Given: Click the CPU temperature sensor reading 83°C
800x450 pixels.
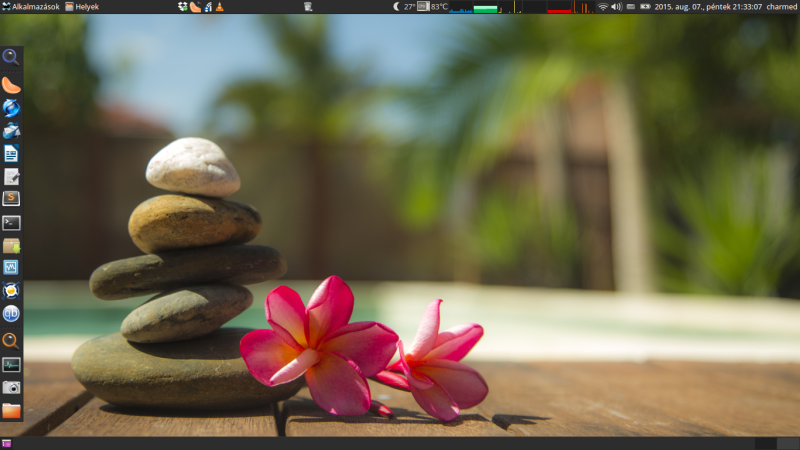Looking at the screenshot, I should point(433,7).
